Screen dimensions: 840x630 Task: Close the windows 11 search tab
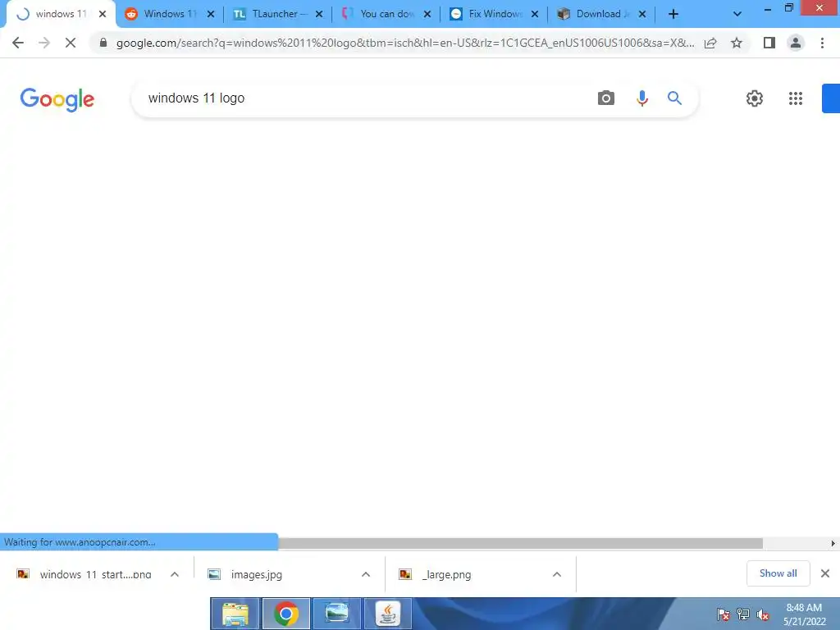pyautogui.click(x=103, y=14)
